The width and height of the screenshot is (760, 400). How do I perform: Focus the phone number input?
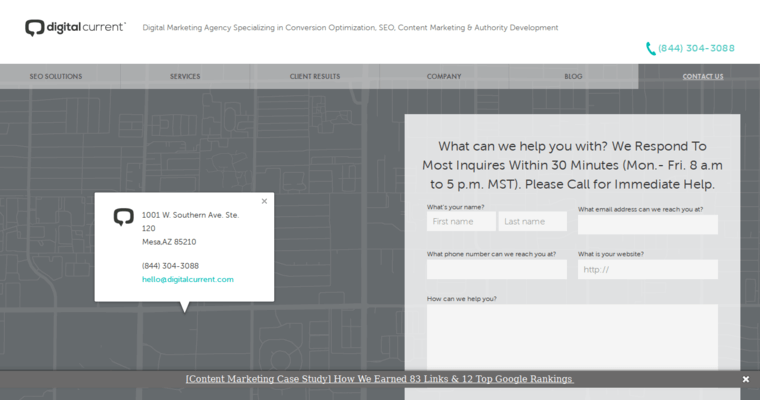pos(497,269)
